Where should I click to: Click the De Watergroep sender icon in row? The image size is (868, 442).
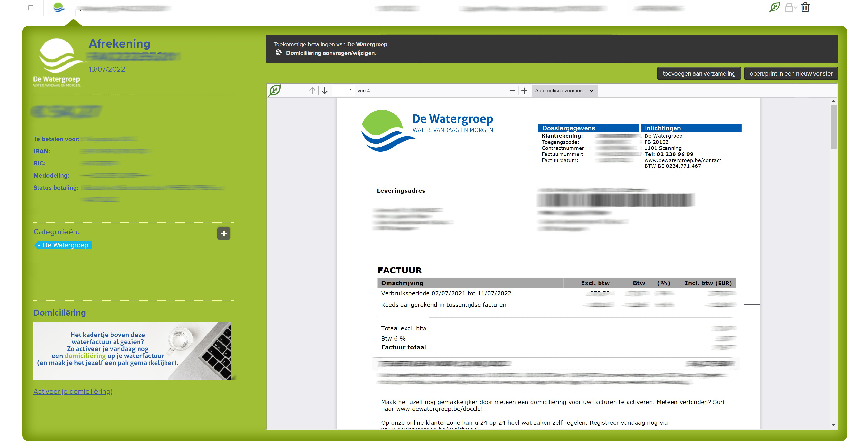(x=59, y=7)
